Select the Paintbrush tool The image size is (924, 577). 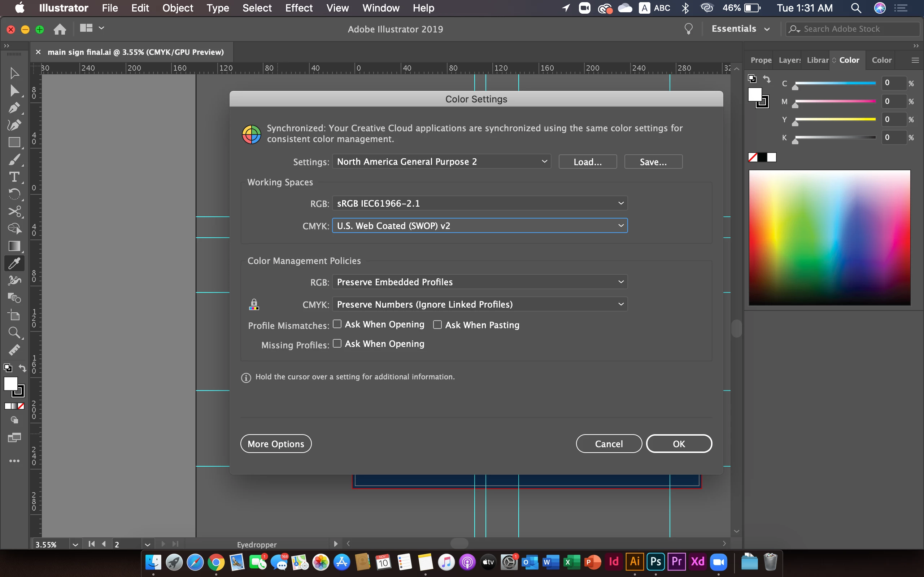14,160
